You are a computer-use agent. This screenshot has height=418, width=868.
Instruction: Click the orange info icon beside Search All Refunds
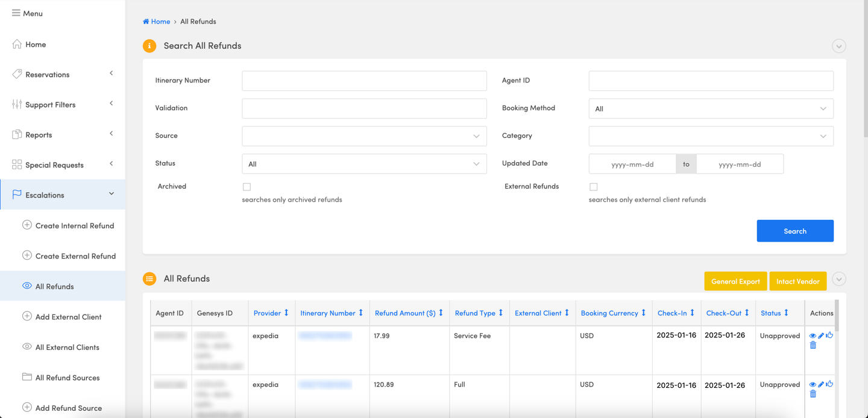click(149, 46)
